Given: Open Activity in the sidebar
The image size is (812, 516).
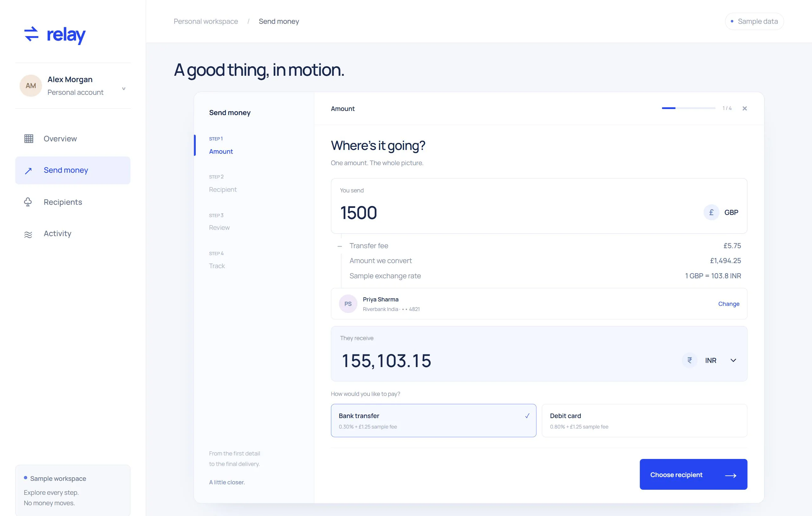Looking at the screenshot, I should tap(73, 234).
